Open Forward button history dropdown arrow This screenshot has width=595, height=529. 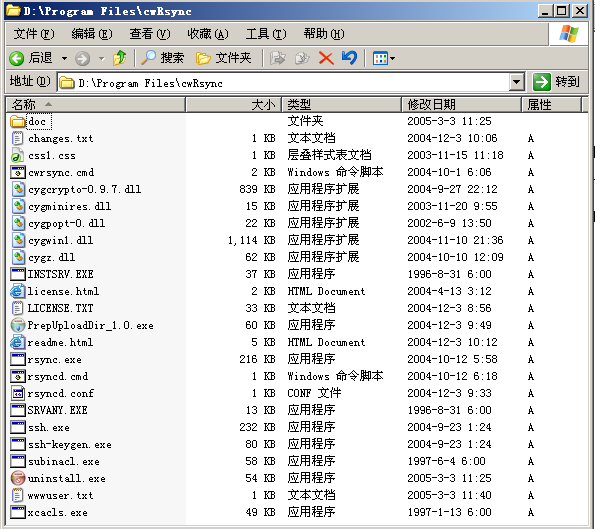pos(101,58)
